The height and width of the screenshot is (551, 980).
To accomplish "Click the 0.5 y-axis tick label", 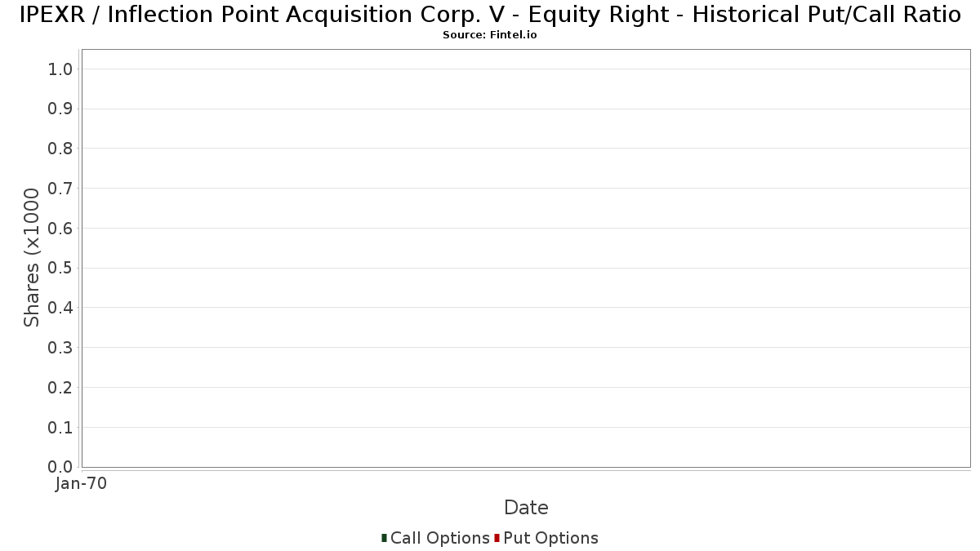I will (x=60, y=269).
